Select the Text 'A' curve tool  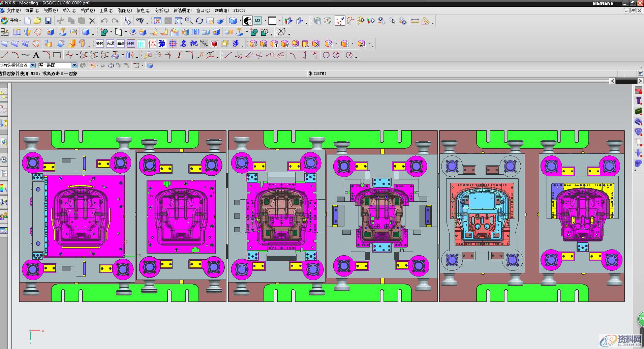(36, 55)
